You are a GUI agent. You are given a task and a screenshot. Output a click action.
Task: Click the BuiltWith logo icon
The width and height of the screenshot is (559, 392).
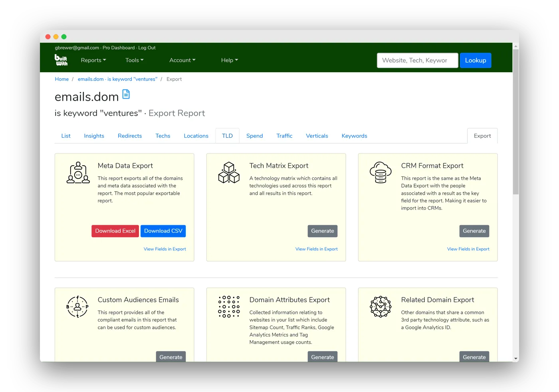tap(61, 60)
